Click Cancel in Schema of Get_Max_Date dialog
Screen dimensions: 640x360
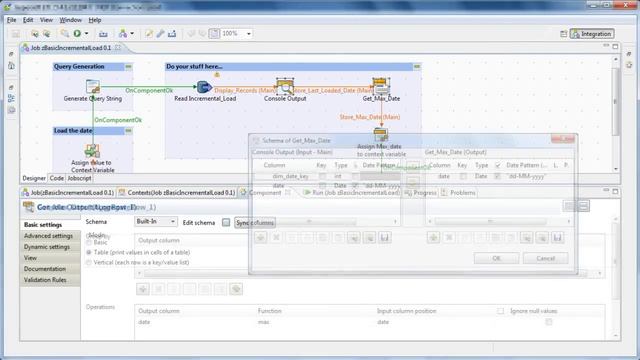coord(545,258)
